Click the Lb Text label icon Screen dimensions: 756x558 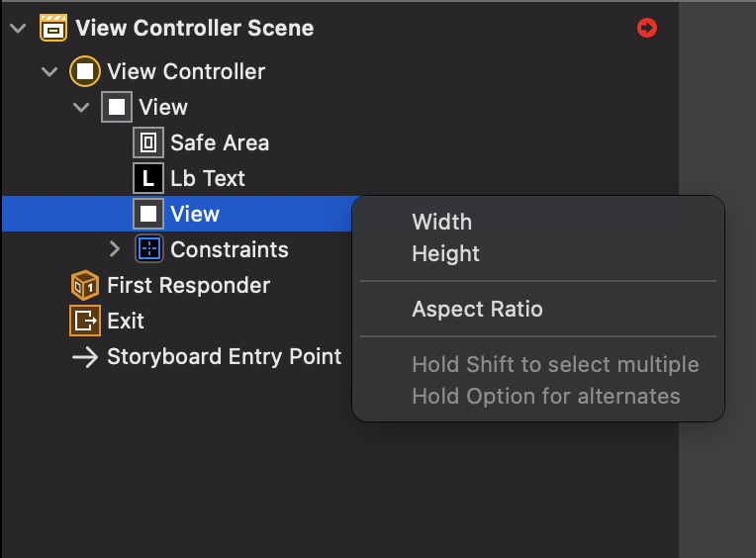click(148, 178)
